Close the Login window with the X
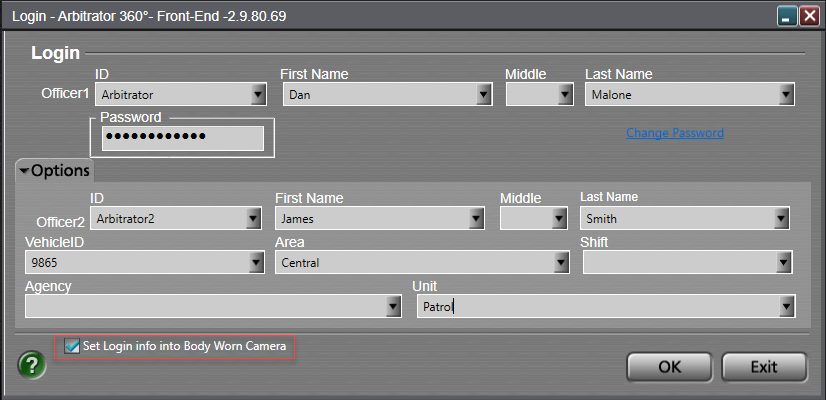 tap(809, 17)
